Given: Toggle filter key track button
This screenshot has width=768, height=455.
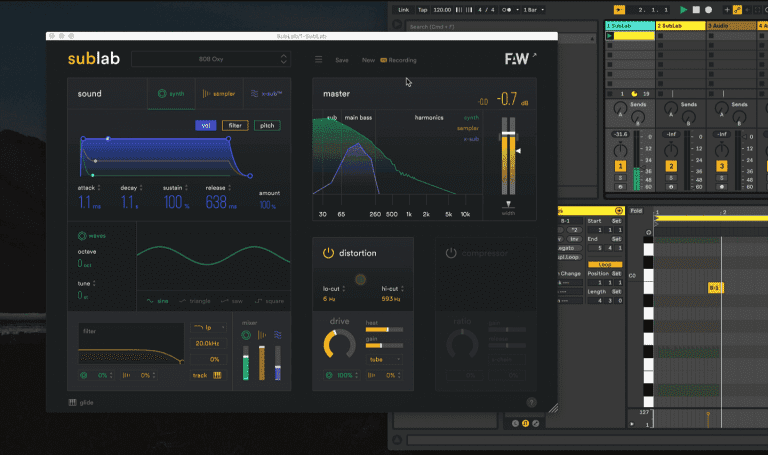Looking at the screenshot, I should tap(207, 376).
